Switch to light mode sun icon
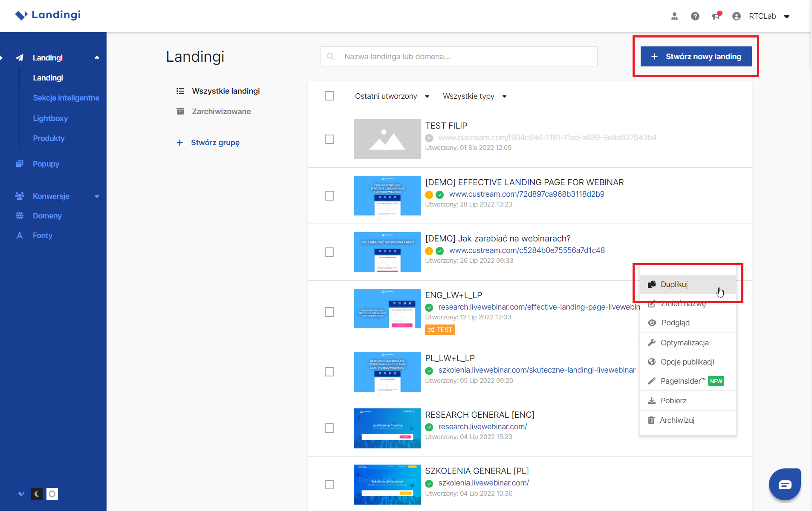812x511 pixels. [x=52, y=494]
